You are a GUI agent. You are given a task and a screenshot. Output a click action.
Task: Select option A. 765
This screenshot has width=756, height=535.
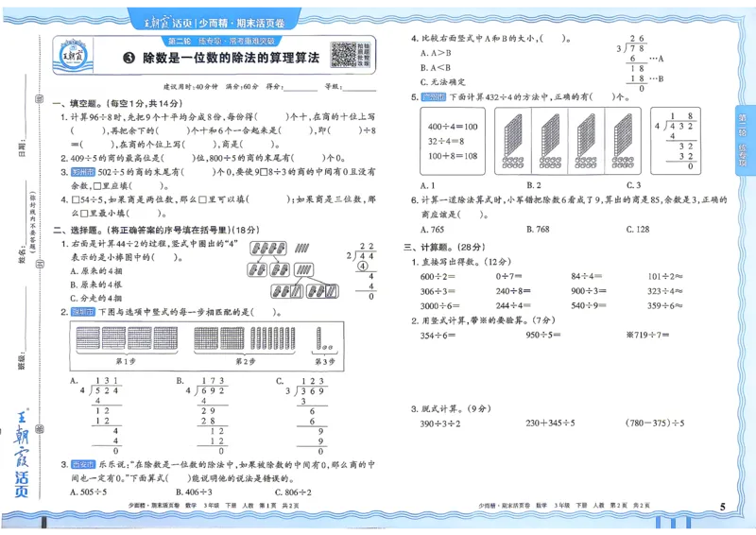point(432,229)
